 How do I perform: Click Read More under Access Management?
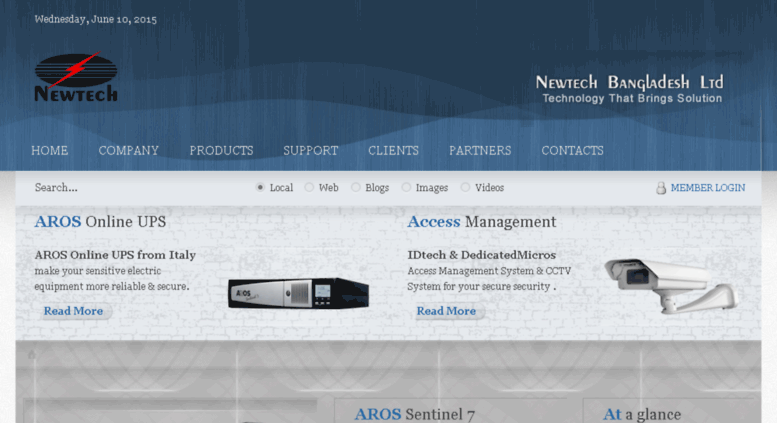[x=446, y=311]
